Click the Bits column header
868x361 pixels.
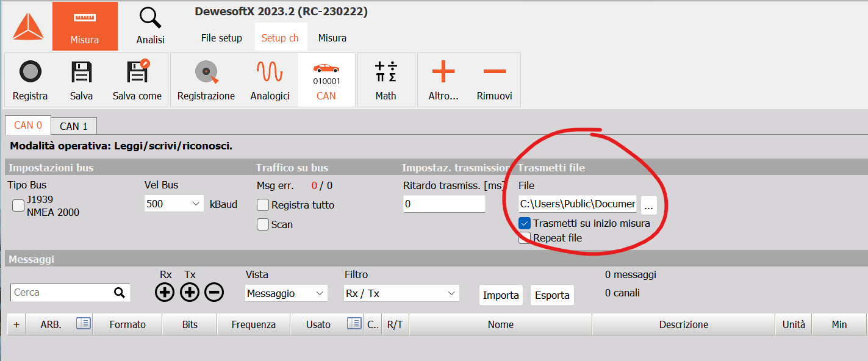(190, 324)
